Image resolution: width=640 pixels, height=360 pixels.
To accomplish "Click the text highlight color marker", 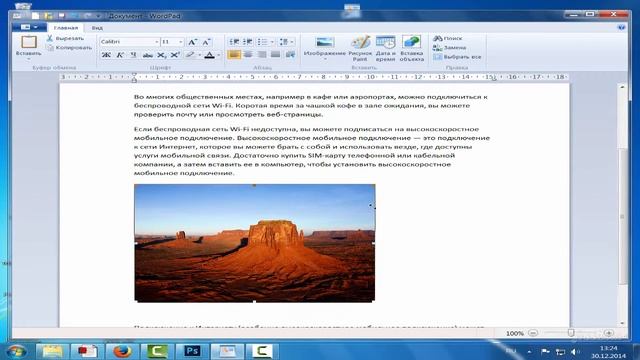I will click(x=190, y=55).
